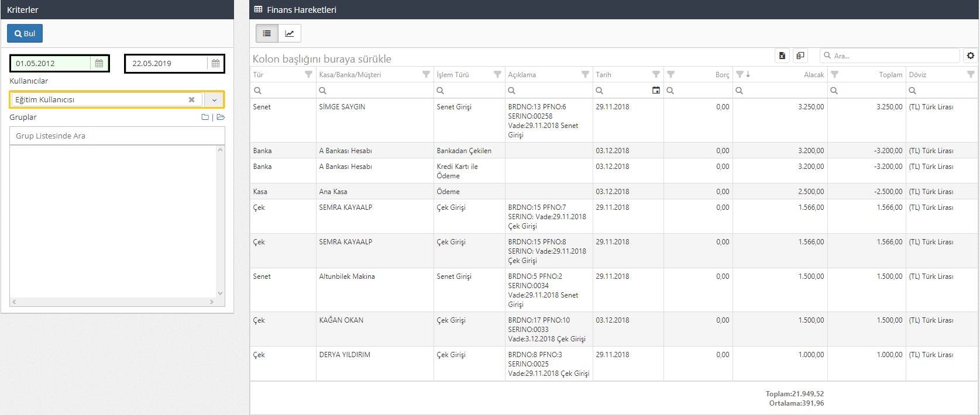980x415 pixels.
Task: Open the İşlem Türü column filter icon
Action: (497, 75)
